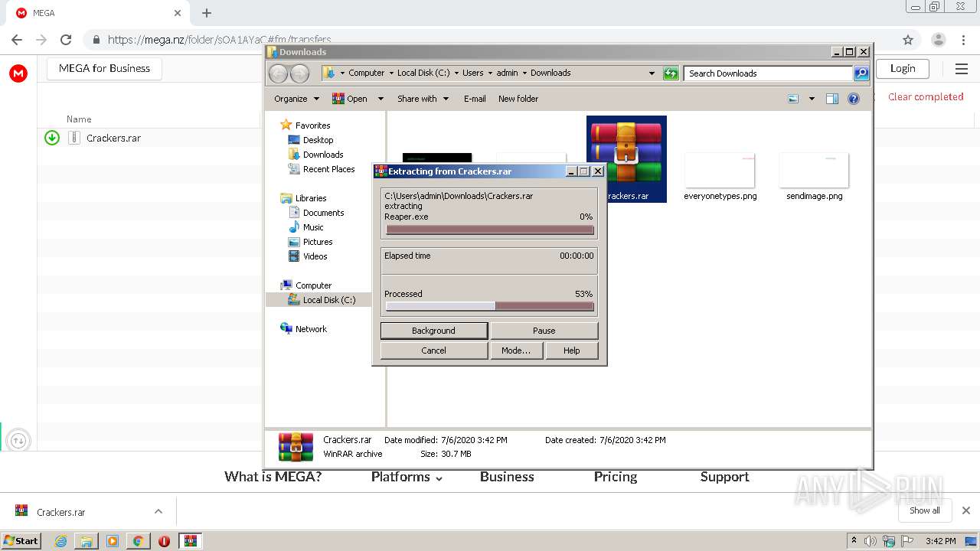Select Network in navigation pane

(x=304, y=329)
